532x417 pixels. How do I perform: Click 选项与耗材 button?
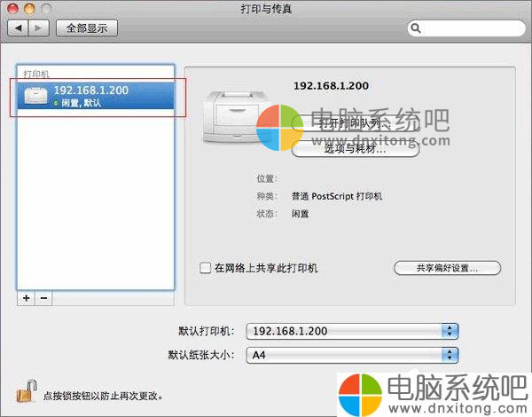(x=356, y=148)
